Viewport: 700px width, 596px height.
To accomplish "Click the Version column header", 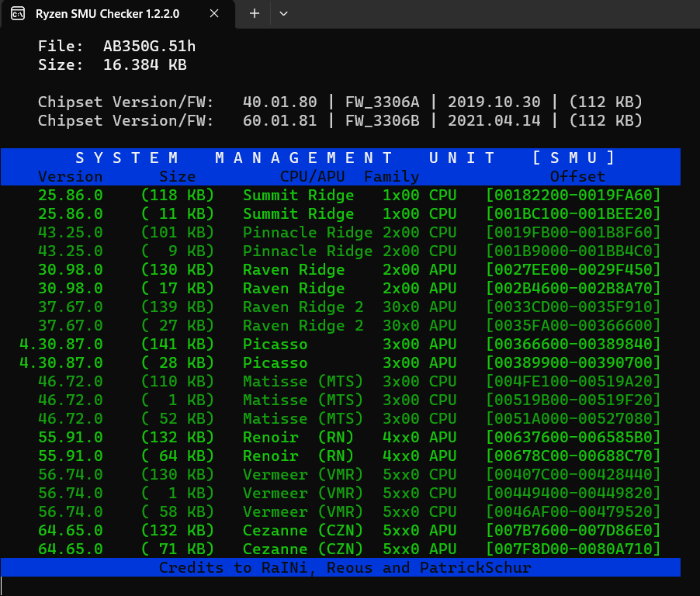I will [x=70, y=176].
